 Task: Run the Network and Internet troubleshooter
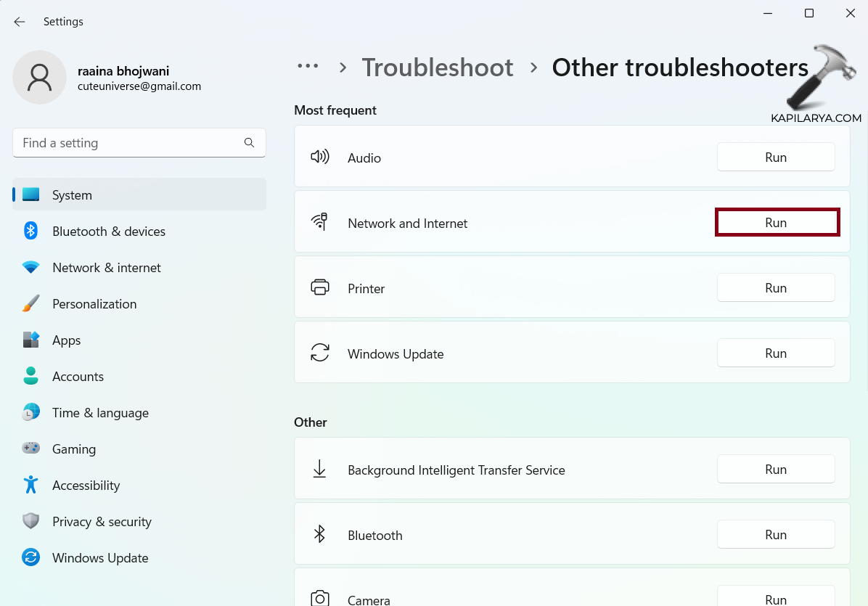[x=777, y=223]
